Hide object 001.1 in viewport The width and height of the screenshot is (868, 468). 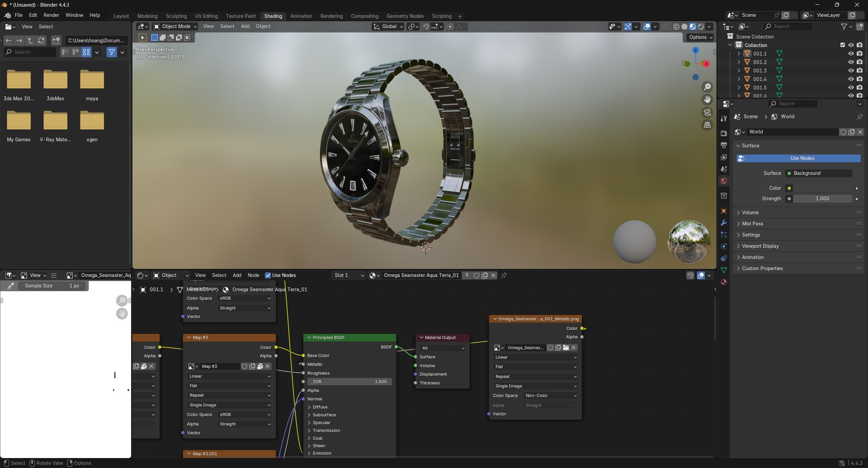tap(851, 54)
